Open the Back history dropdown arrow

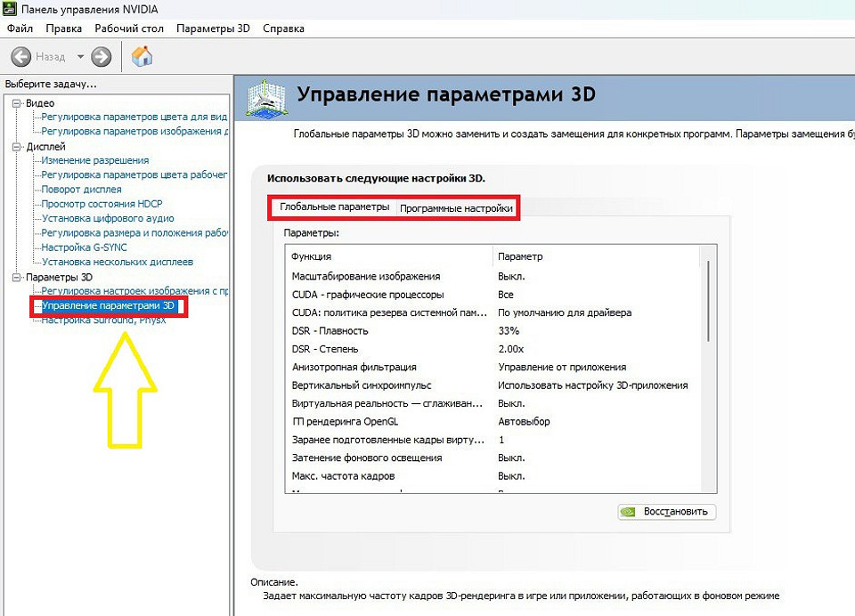click(x=80, y=57)
